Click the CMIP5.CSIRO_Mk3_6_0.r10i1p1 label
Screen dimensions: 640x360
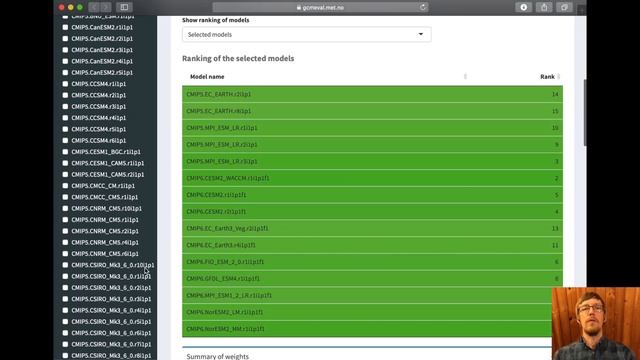pyautogui.click(x=113, y=265)
